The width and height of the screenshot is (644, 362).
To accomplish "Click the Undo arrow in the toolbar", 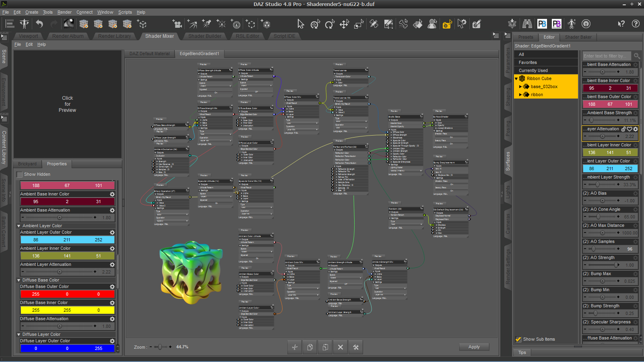I will tap(39, 24).
